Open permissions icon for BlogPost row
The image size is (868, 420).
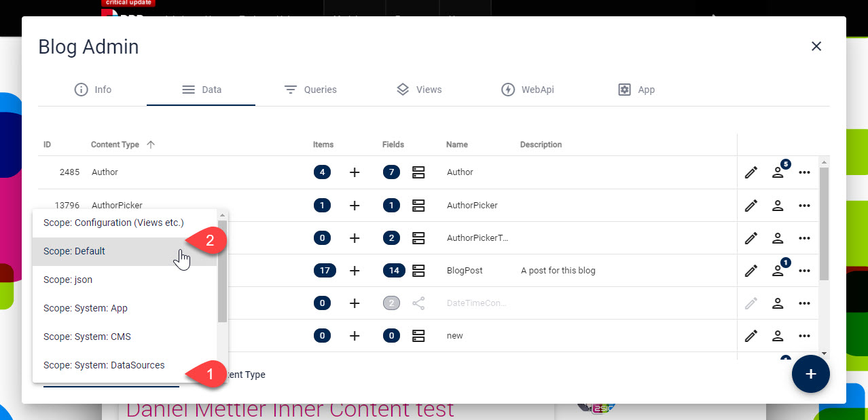coord(778,270)
